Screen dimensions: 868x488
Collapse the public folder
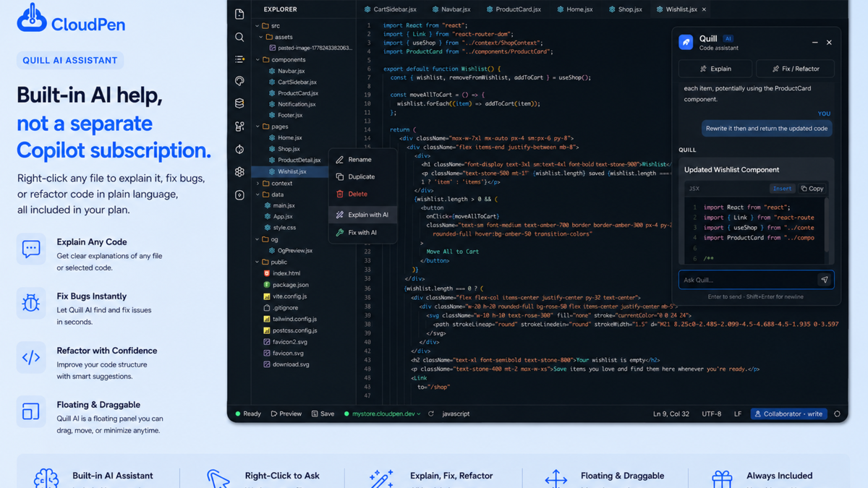point(257,262)
